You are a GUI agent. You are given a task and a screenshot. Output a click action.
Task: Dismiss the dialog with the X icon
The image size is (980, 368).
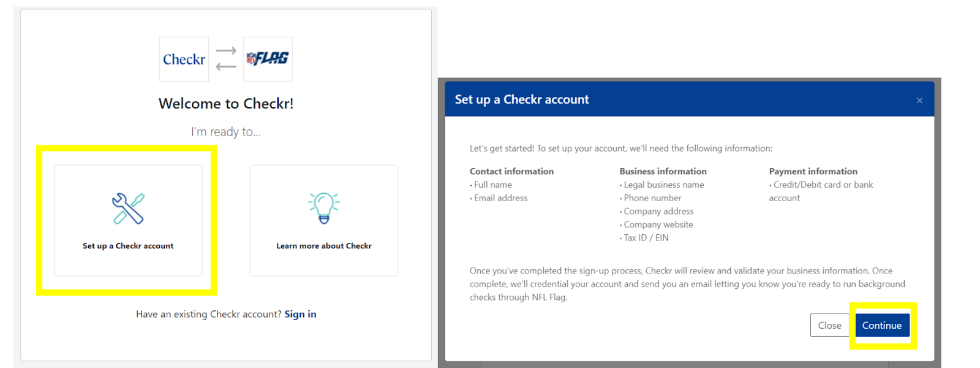pyautogui.click(x=919, y=101)
